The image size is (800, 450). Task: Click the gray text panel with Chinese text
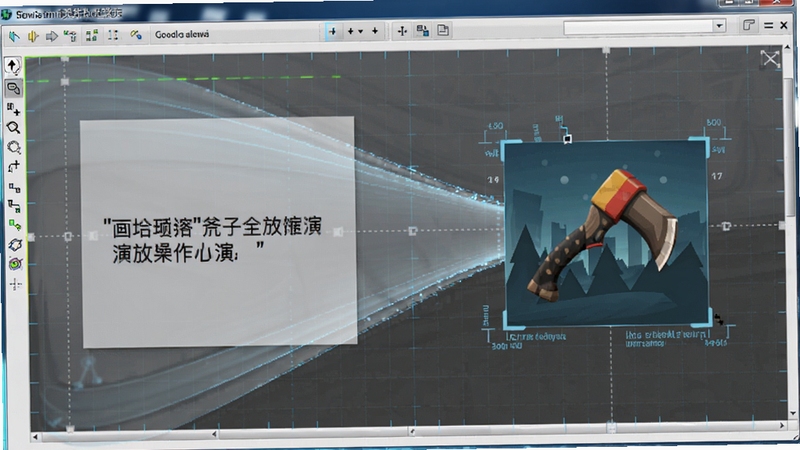point(218,232)
